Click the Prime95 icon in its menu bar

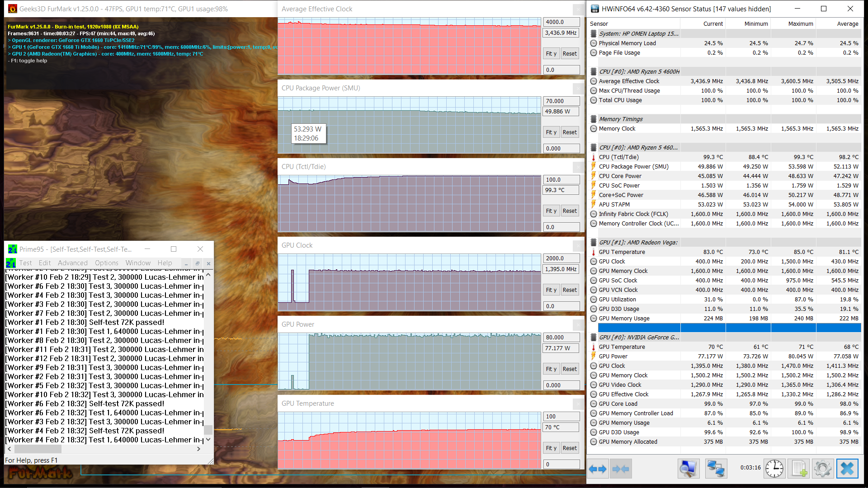click(x=11, y=263)
